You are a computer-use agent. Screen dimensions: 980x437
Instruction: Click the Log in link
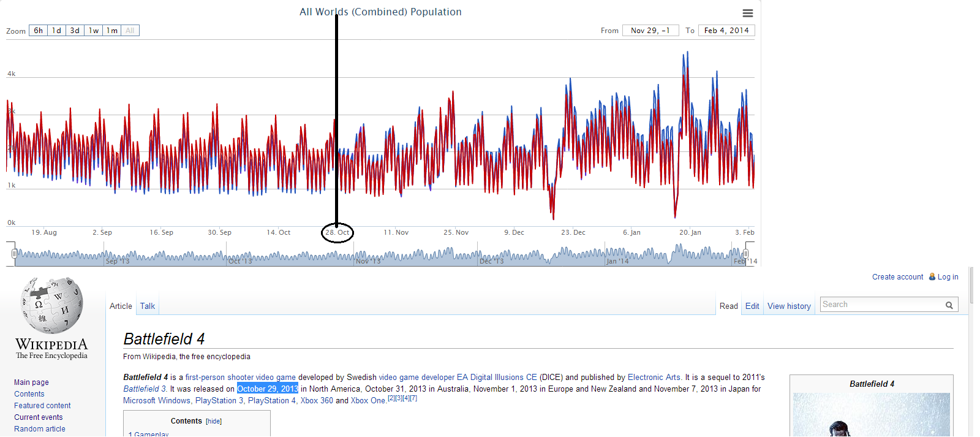948,277
